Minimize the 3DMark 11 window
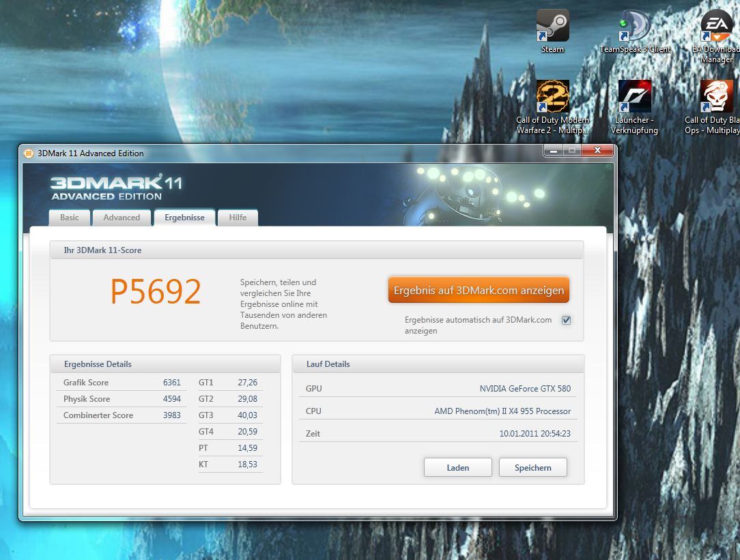This screenshot has width=740, height=560. pos(553,150)
